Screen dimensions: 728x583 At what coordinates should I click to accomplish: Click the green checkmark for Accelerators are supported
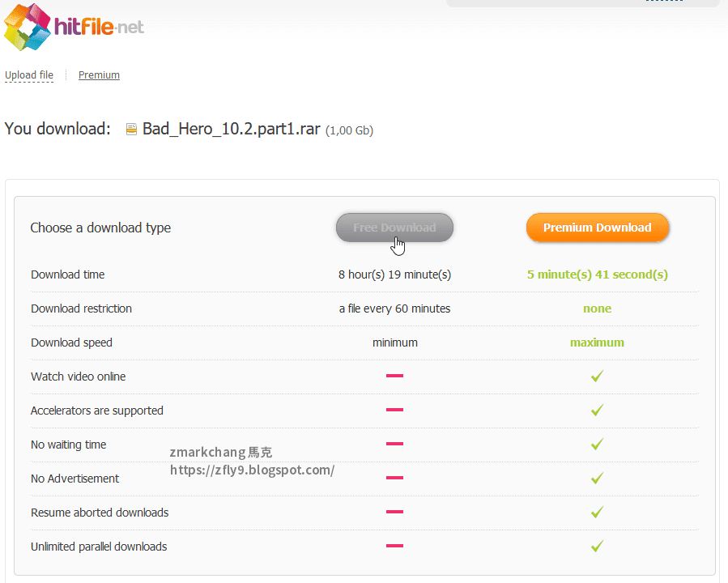(x=597, y=410)
